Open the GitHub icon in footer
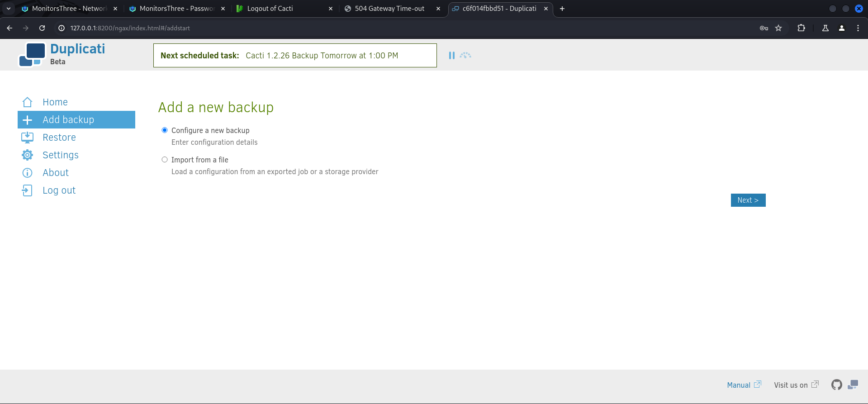868x404 pixels. pyautogui.click(x=836, y=385)
